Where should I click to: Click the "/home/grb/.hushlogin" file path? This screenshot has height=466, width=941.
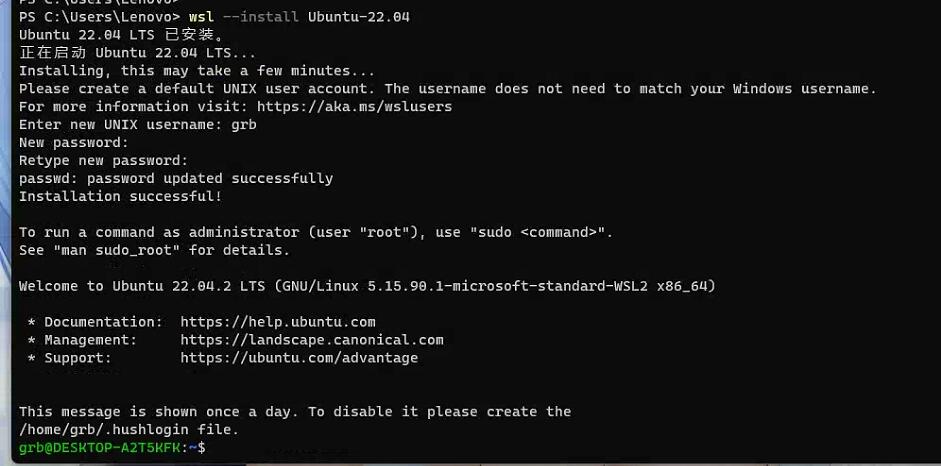point(104,430)
